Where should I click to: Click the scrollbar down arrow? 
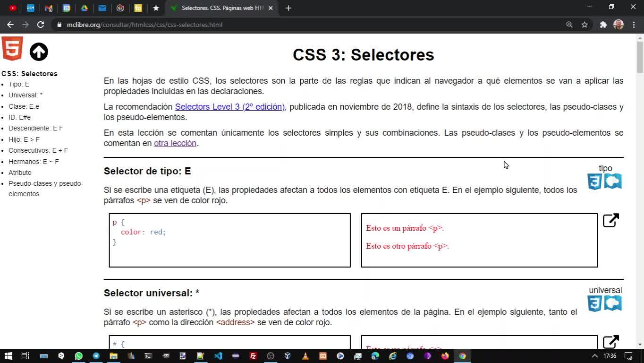point(640,345)
